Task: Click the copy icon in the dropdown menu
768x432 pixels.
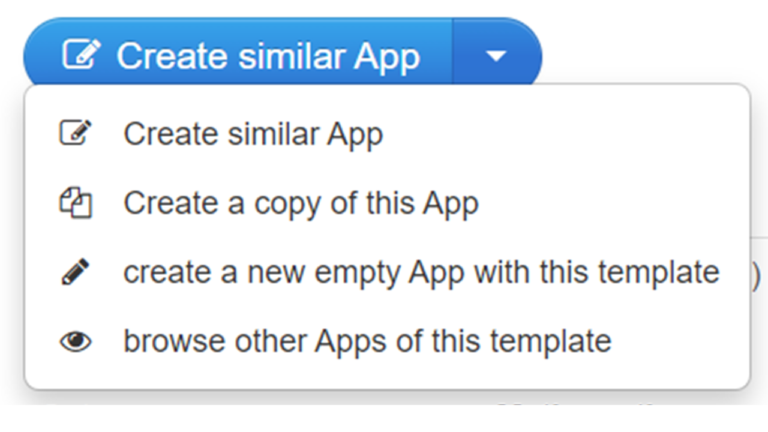Action: (x=75, y=203)
